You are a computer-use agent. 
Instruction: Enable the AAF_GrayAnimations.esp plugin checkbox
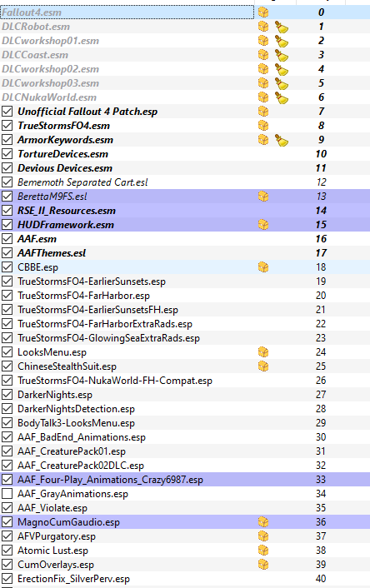(7, 494)
